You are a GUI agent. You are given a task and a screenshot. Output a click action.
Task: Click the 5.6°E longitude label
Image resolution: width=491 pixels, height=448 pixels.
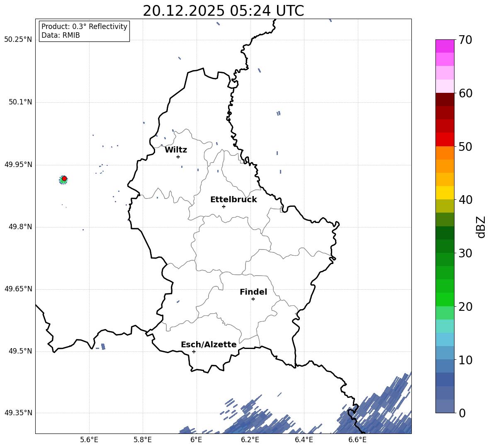coord(89,440)
